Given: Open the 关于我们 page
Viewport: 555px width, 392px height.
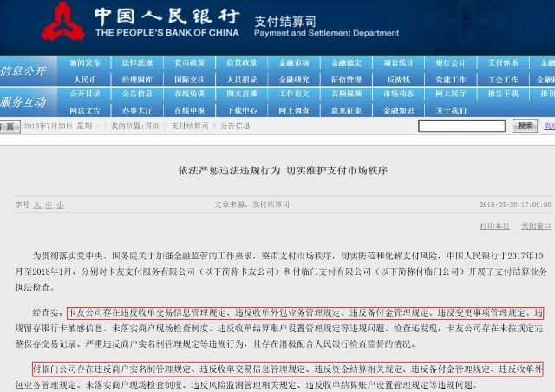Looking at the screenshot, I should click(x=451, y=110).
